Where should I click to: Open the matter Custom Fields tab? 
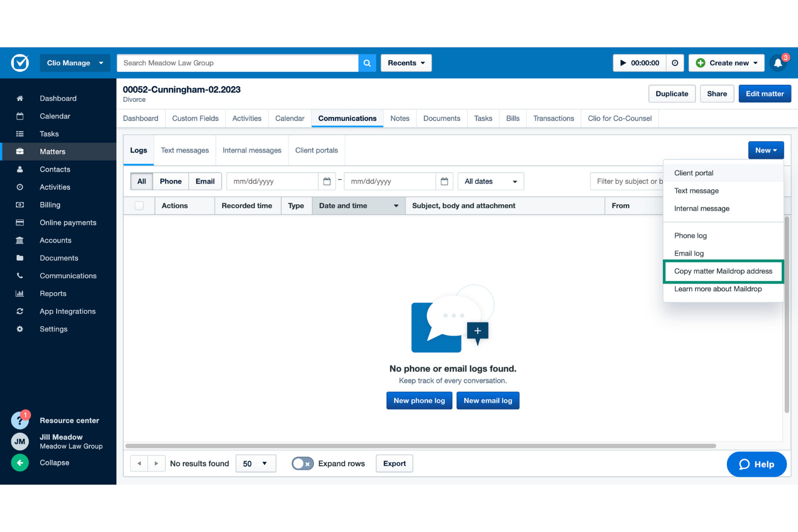click(195, 119)
